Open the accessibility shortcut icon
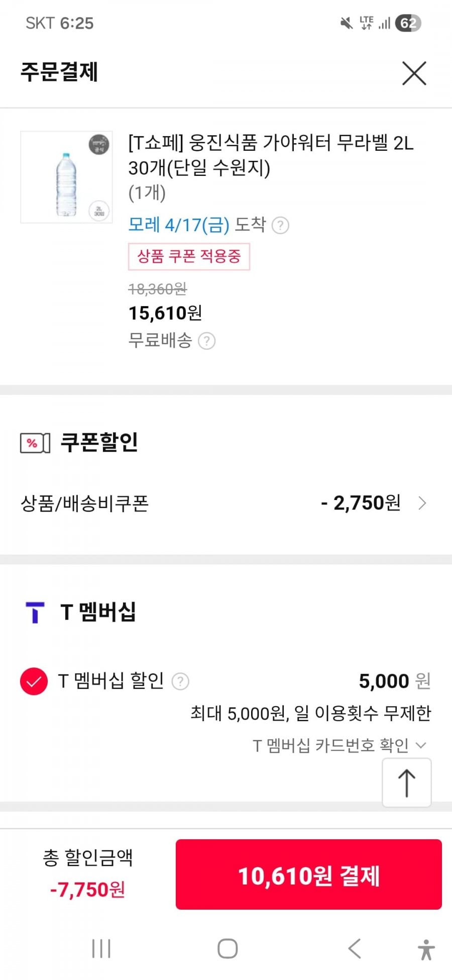This screenshot has width=452, height=980. point(426,949)
